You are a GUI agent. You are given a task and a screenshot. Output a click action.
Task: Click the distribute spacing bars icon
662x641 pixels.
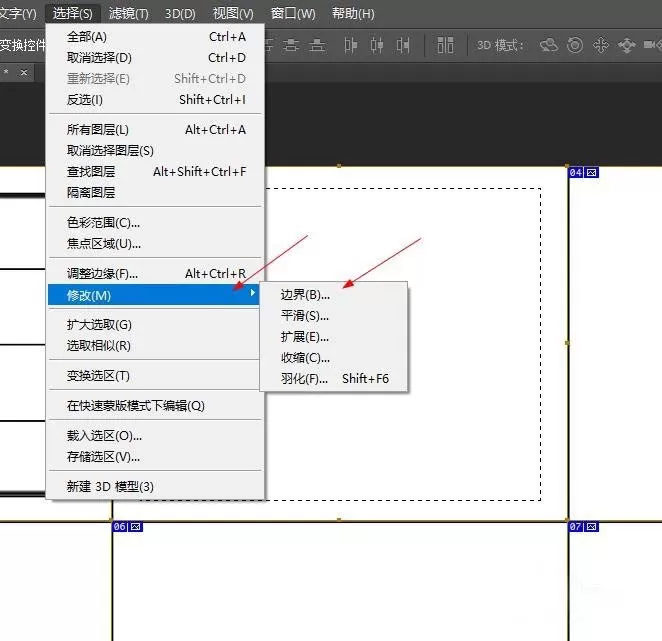(x=445, y=45)
